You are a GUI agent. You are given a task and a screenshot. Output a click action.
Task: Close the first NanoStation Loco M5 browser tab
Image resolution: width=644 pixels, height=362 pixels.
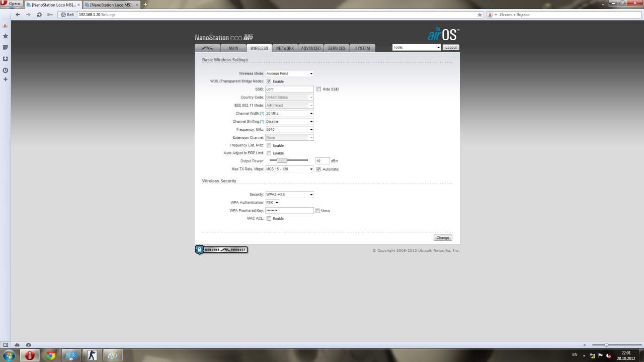pos(78,5)
